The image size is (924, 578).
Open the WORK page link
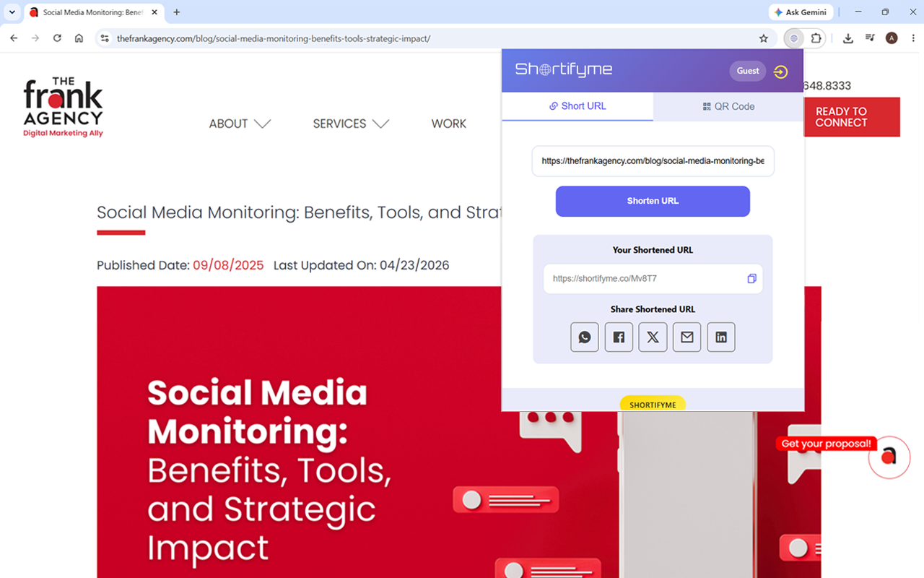449,124
